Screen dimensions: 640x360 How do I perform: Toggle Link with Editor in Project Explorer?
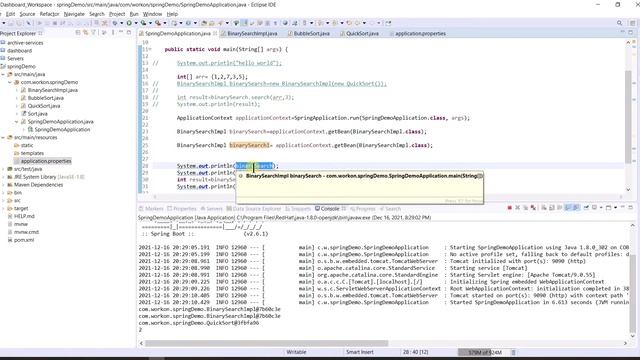[86, 33]
